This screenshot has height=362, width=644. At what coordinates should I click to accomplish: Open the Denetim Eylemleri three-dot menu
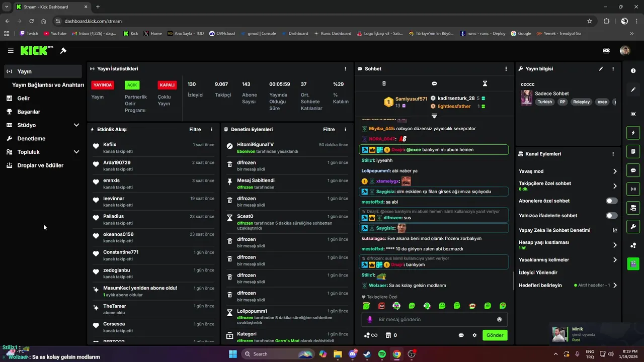pos(345,129)
